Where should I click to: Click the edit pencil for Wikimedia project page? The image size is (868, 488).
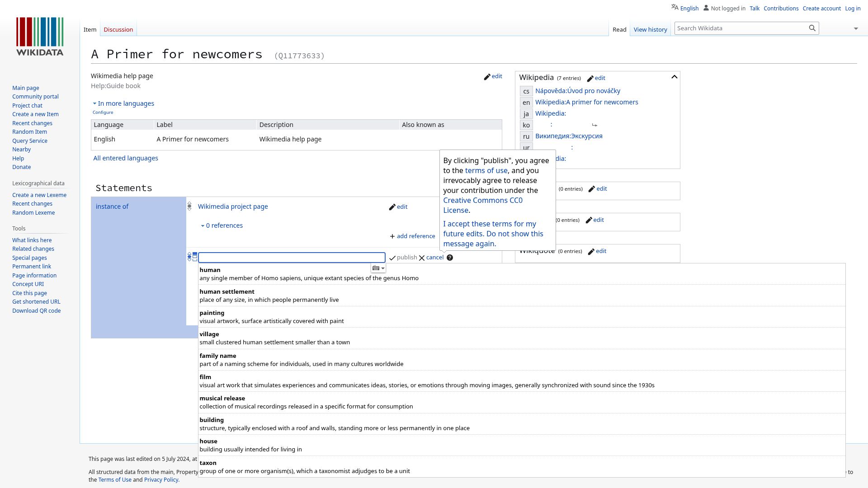click(392, 207)
